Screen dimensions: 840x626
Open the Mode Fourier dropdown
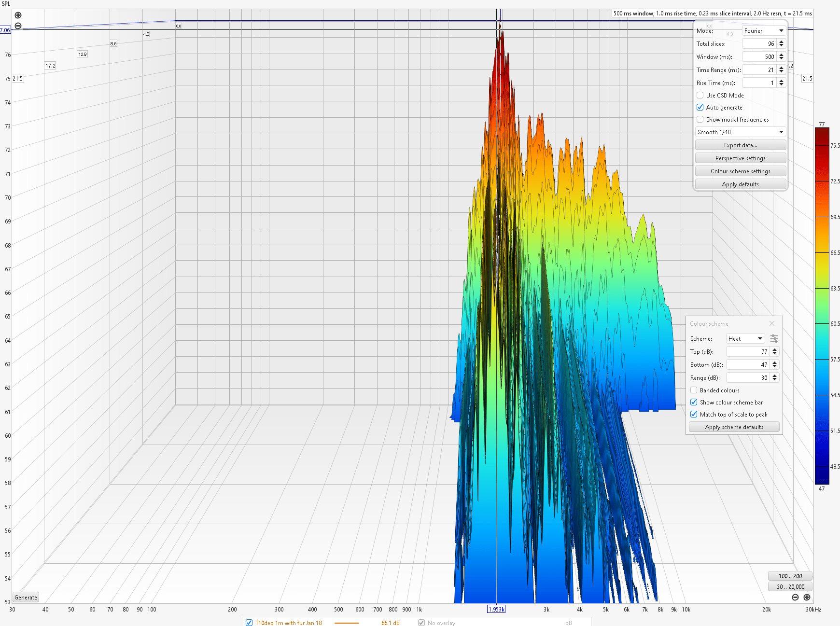pos(764,30)
